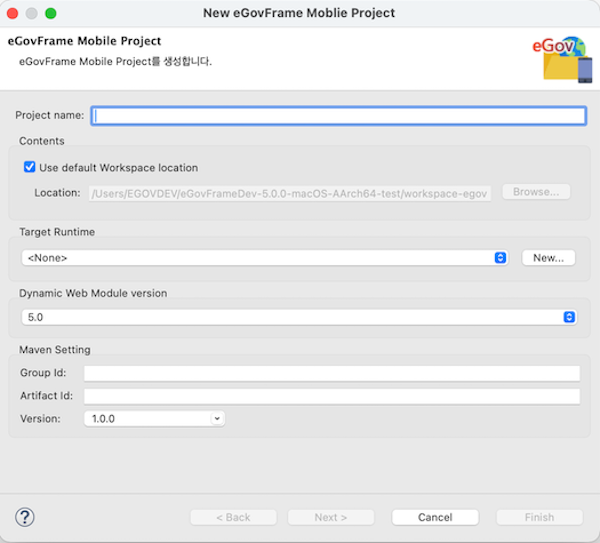Click the Finish button
The width and height of the screenshot is (600, 543).
click(539, 517)
